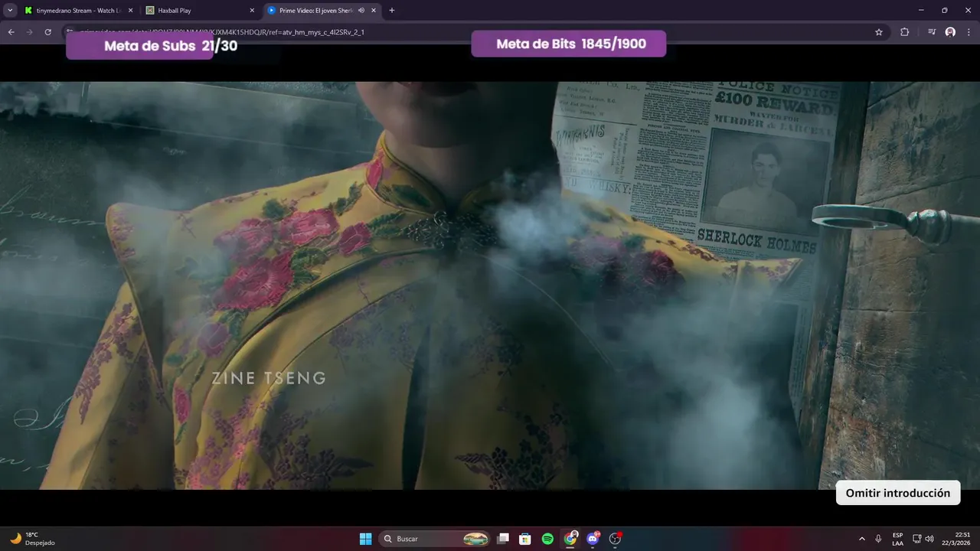The width and height of the screenshot is (980, 551).
Task: Click the Omitir introducción button
Action: pos(898,493)
